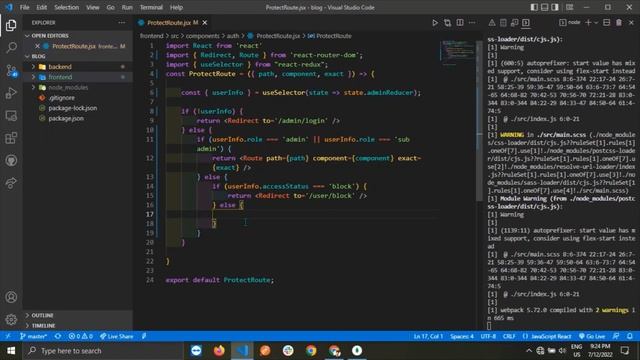The width and height of the screenshot is (640, 360).
Task: Open Customize Layout button in title bar
Action: pos(569,7)
